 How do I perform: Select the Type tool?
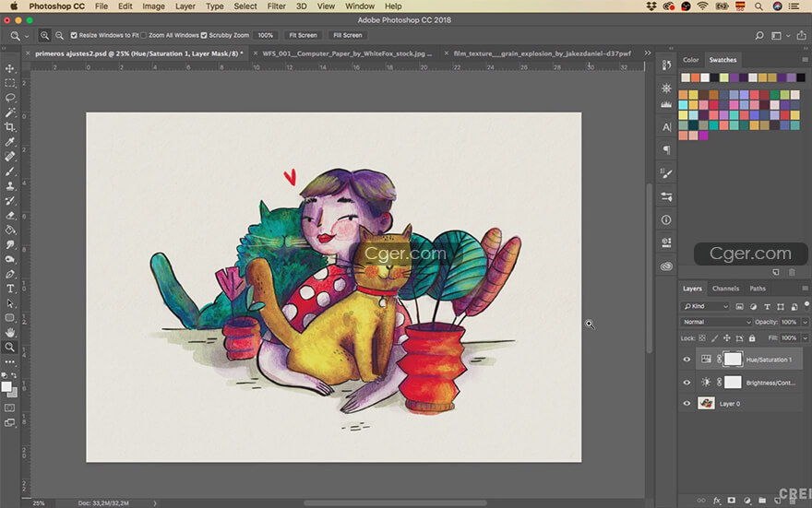tap(10, 289)
